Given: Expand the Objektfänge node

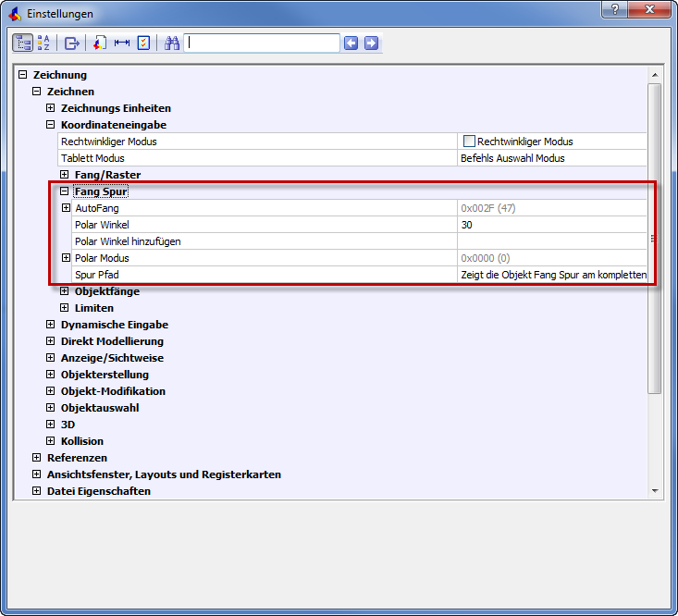Looking at the screenshot, I should (x=65, y=291).
